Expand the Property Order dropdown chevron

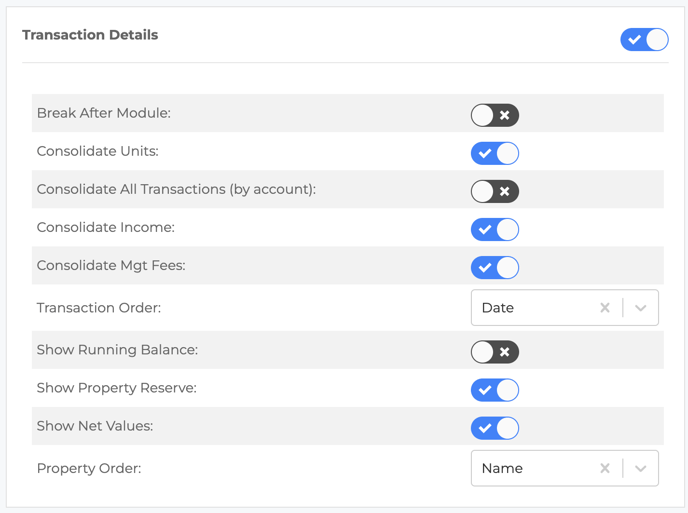coord(641,469)
